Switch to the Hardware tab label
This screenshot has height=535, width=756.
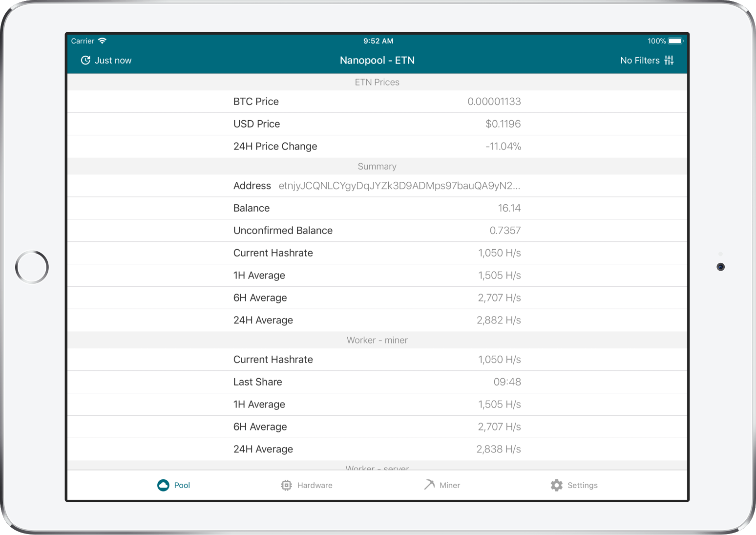[315, 485]
